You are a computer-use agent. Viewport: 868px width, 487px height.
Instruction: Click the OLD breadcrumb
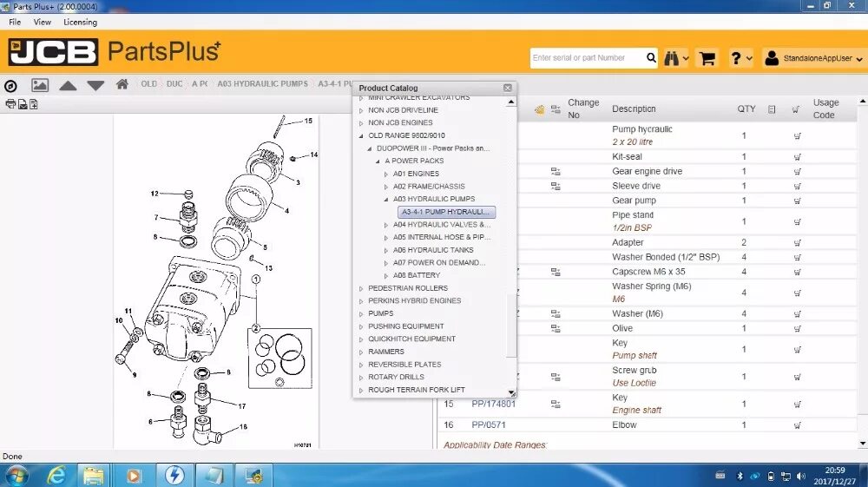point(148,83)
